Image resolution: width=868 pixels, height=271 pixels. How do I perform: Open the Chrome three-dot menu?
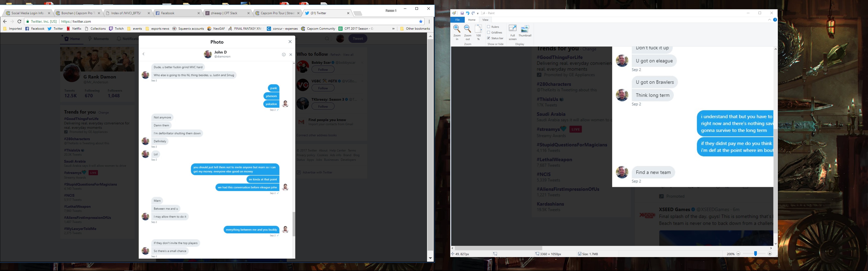[x=429, y=21]
